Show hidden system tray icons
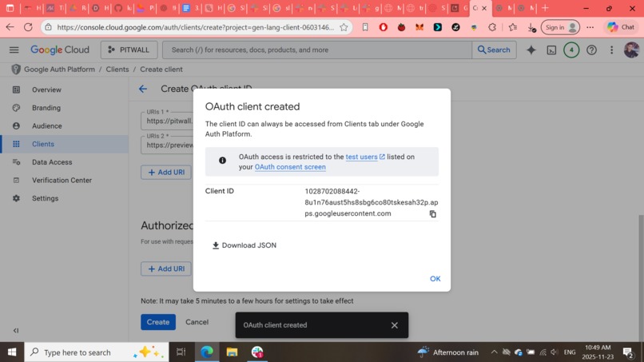The width and height of the screenshot is (644, 362). (494, 352)
